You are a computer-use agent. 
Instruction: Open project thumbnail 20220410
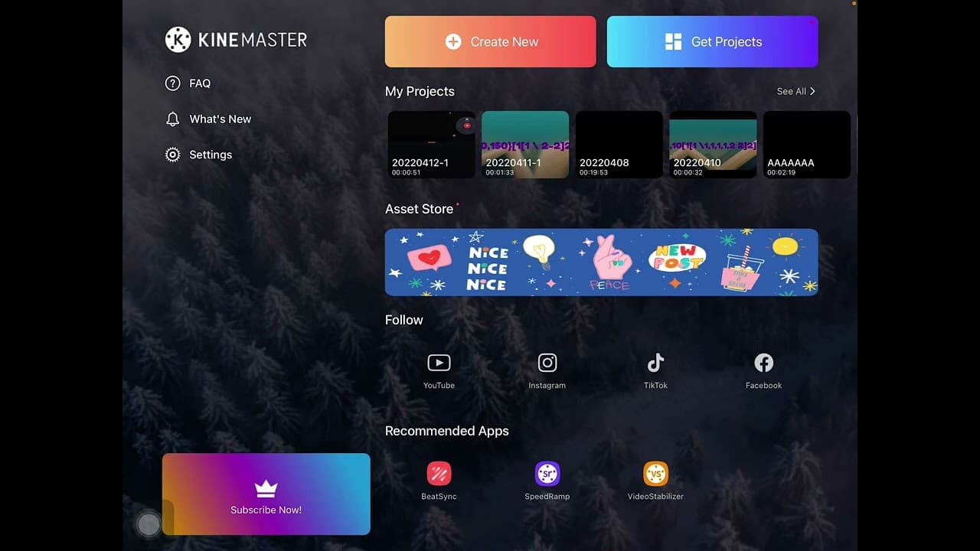[713, 145]
